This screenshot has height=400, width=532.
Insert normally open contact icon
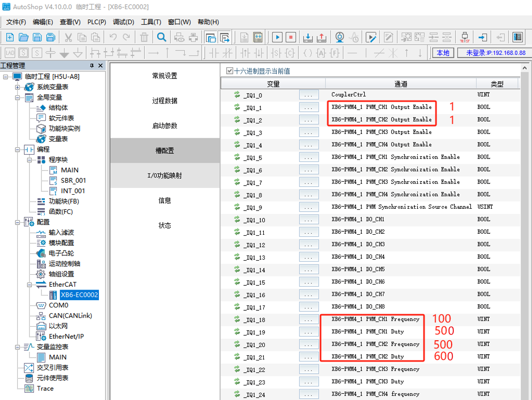[x=214, y=53]
